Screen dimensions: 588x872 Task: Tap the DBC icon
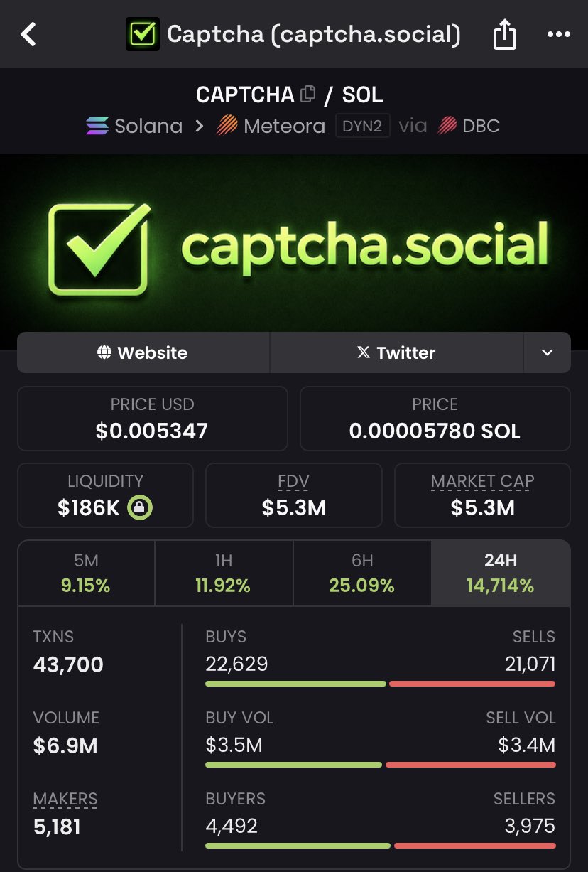point(447,127)
